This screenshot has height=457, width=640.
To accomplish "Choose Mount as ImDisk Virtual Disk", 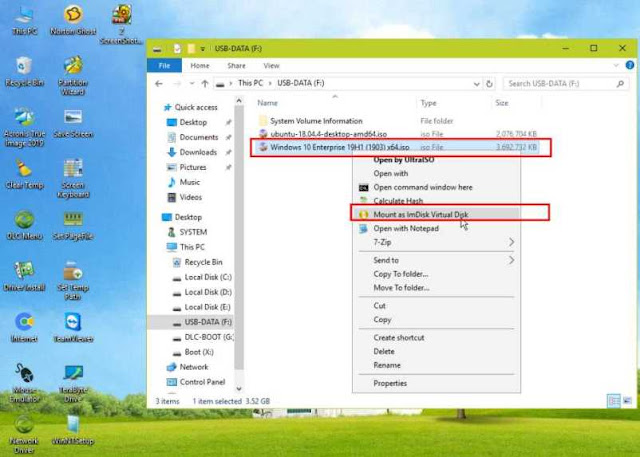I will [x=436, y=214].
